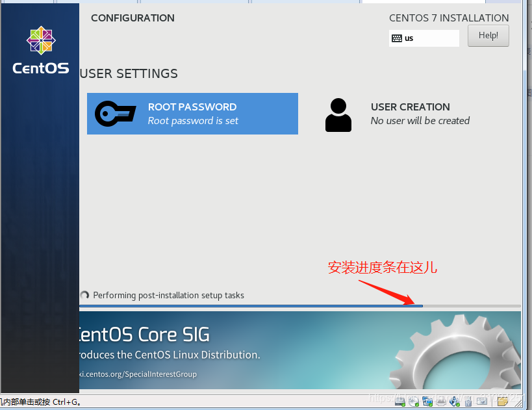Click the USB controller icon in VMware status bar
532x410 pixels.
point(468,402)
